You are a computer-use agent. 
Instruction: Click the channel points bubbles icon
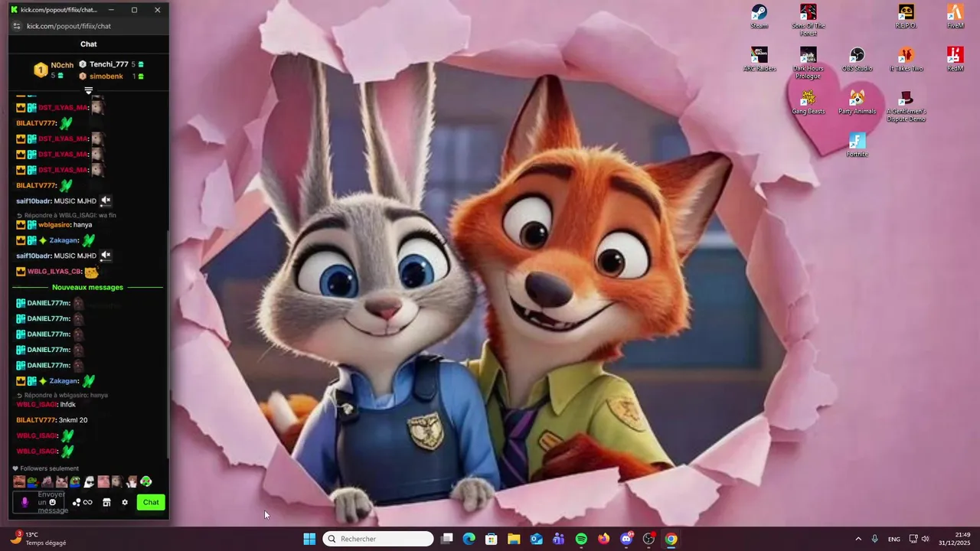coord(77,502)
